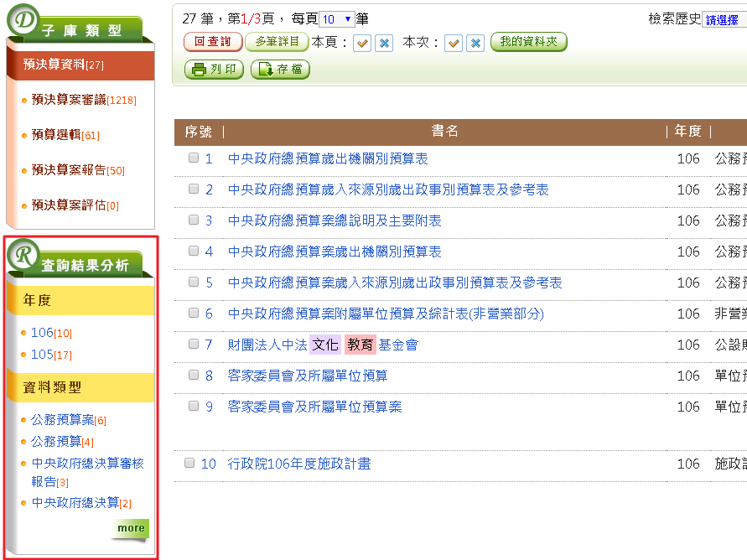Select the 預決算資料 category tab
The height and width of the screenshot is (560, 747).
click(59, 65)
